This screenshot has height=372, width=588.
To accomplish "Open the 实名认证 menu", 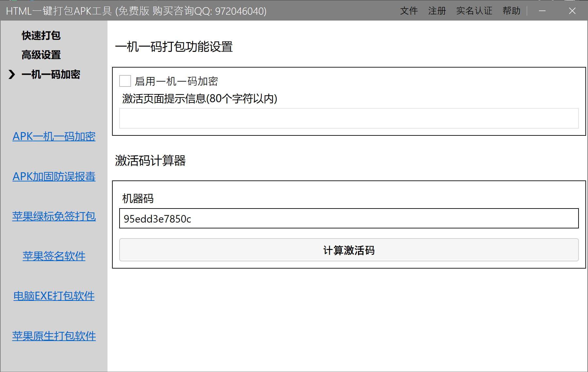I will click(x=474, y=11).
